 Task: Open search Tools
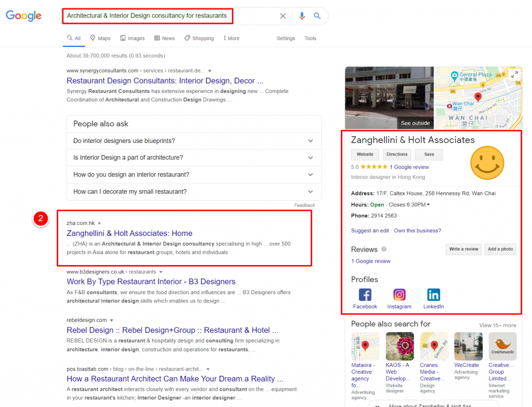310,38
